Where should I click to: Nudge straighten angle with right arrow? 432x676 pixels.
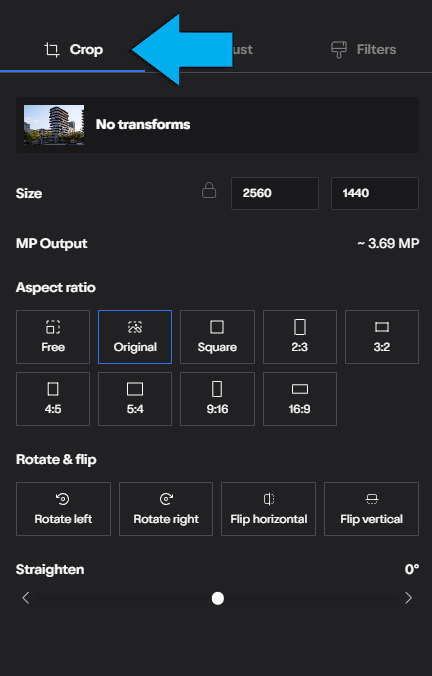click(x=408, y=598)
